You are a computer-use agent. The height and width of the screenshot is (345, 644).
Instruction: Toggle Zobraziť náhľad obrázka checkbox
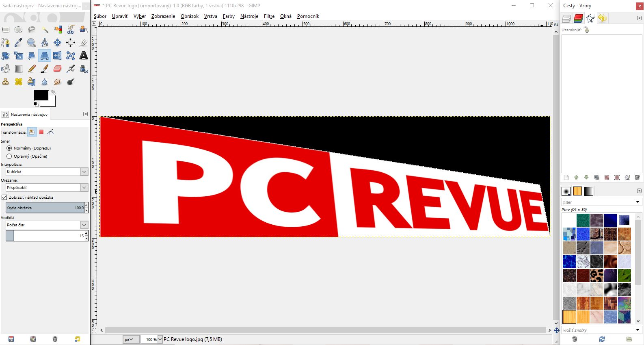4,197
